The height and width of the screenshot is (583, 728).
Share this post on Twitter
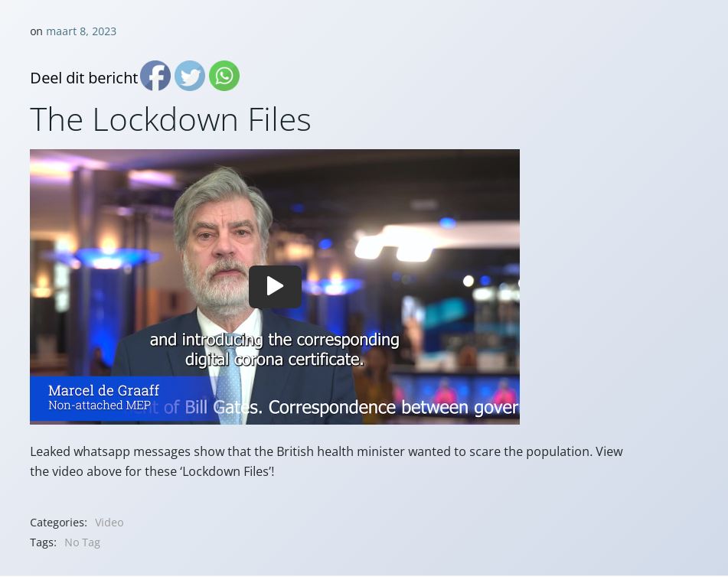coord(190,76)
